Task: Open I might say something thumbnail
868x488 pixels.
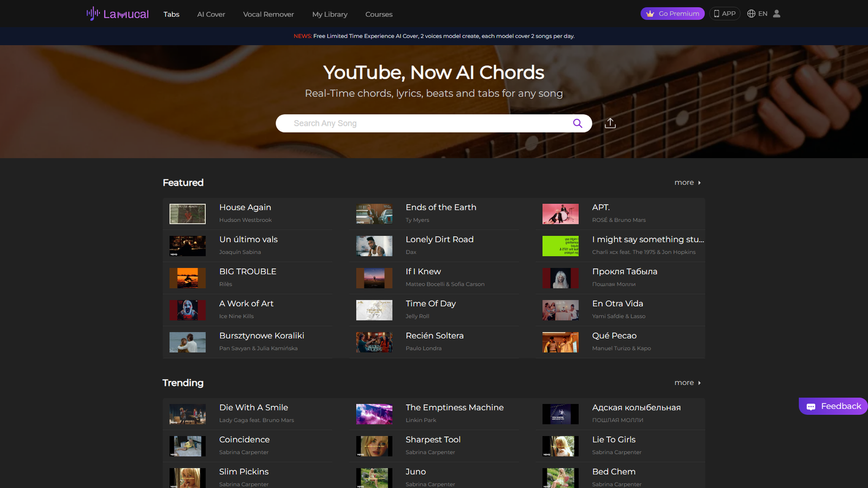Action: [x=560, y=246]
